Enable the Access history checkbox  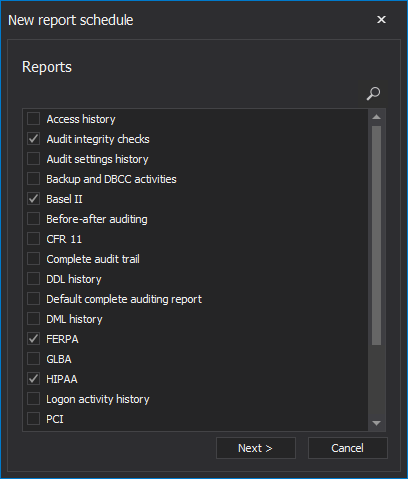pos(33,119)
